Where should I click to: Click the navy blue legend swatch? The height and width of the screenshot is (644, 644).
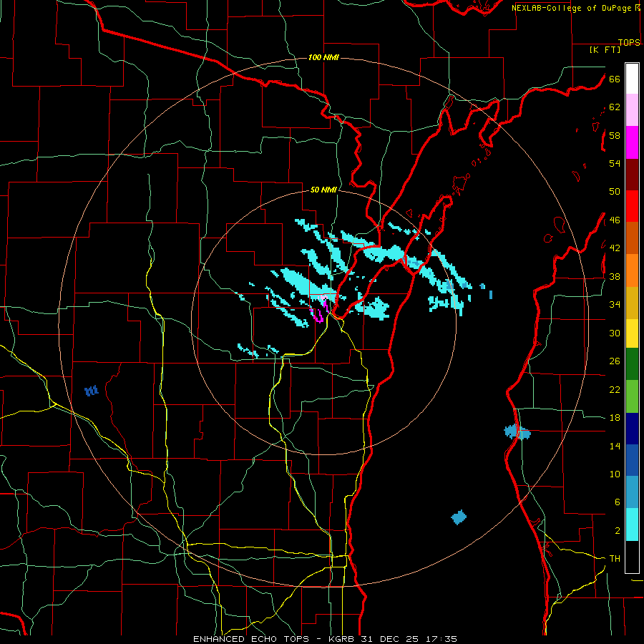[632, 429]
